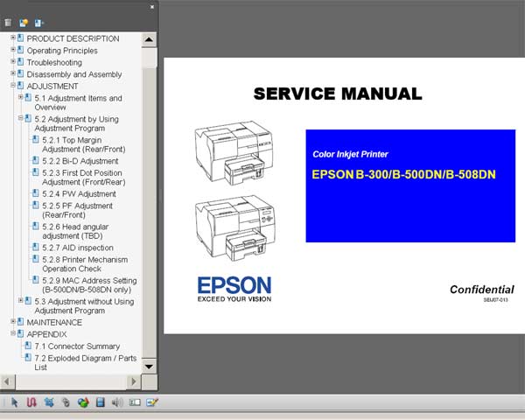Open the MAINTENANCE bookmark

tap(54, 323)
